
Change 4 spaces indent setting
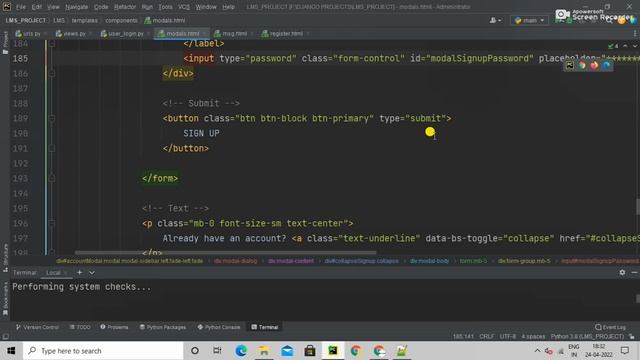coord(533,337)
